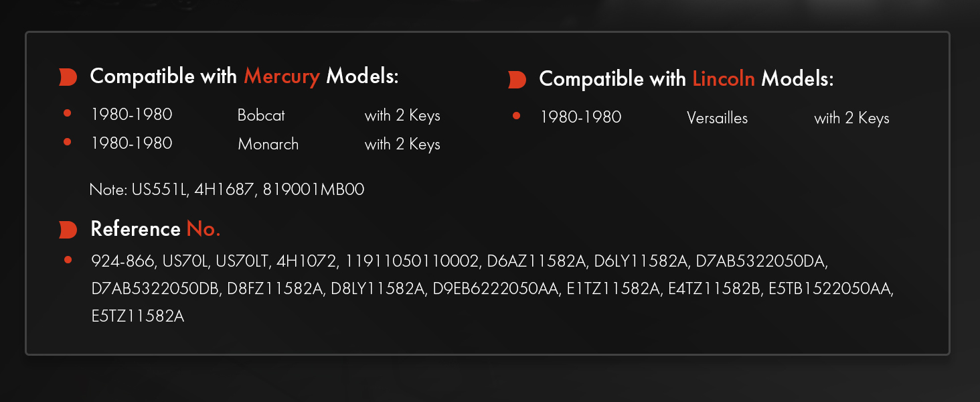980x402 pixels.
Task: Click the red marker icon beside Mercury heading
Action: (68, 77)
